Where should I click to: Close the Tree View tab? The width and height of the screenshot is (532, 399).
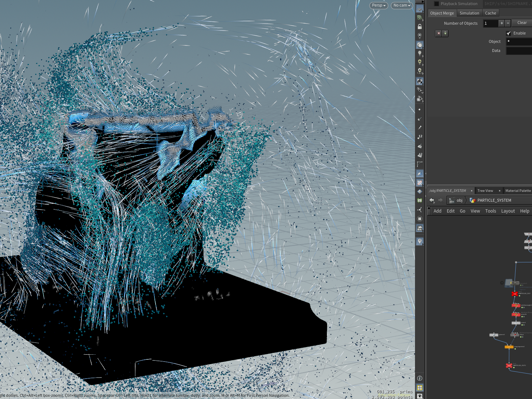tap(500, 191)
